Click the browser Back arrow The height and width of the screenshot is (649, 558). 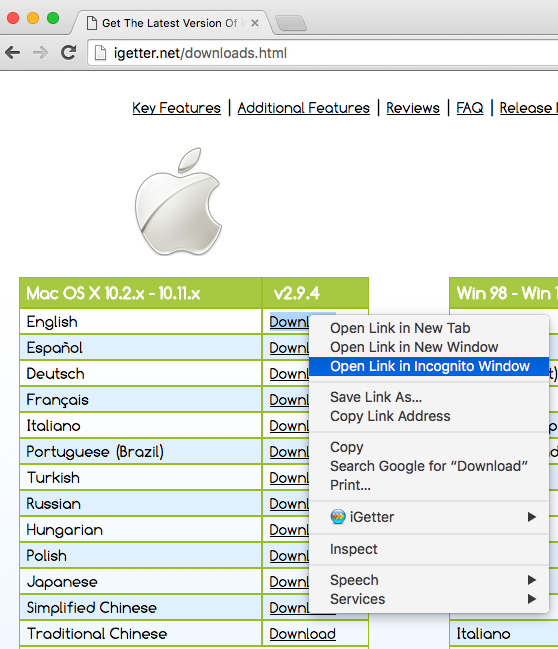pos(12,53)
